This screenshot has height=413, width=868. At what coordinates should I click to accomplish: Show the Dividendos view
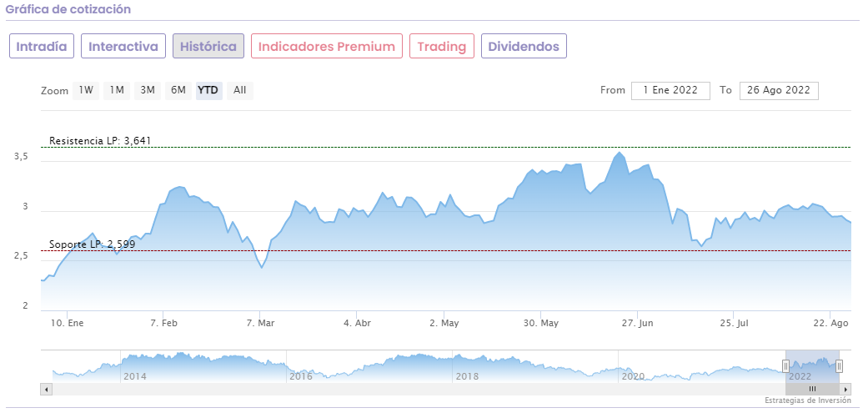524,46
